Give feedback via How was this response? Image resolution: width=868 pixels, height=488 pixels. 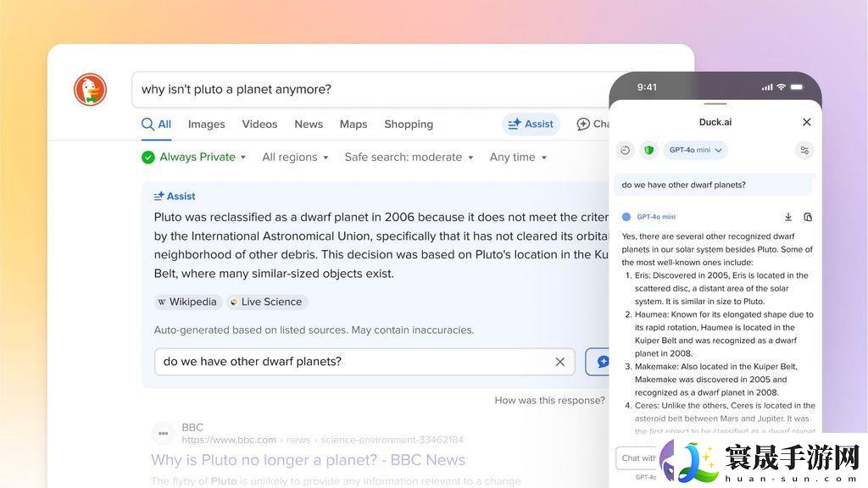(549, 400)
